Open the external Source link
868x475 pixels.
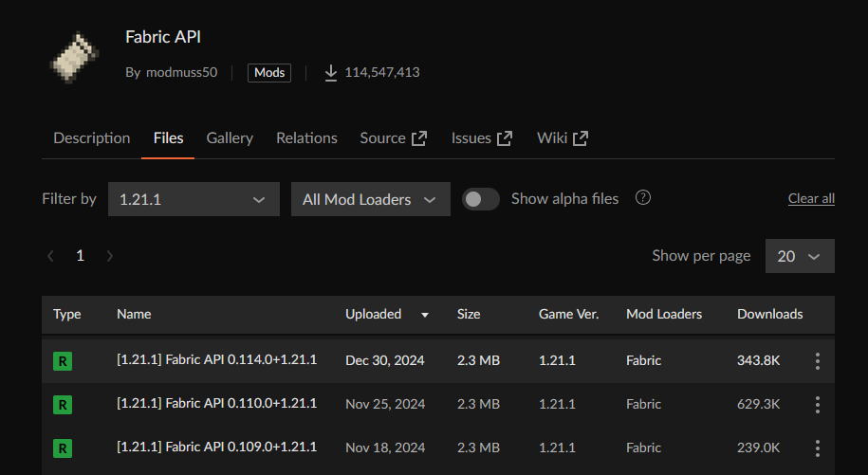pos(393,138)
